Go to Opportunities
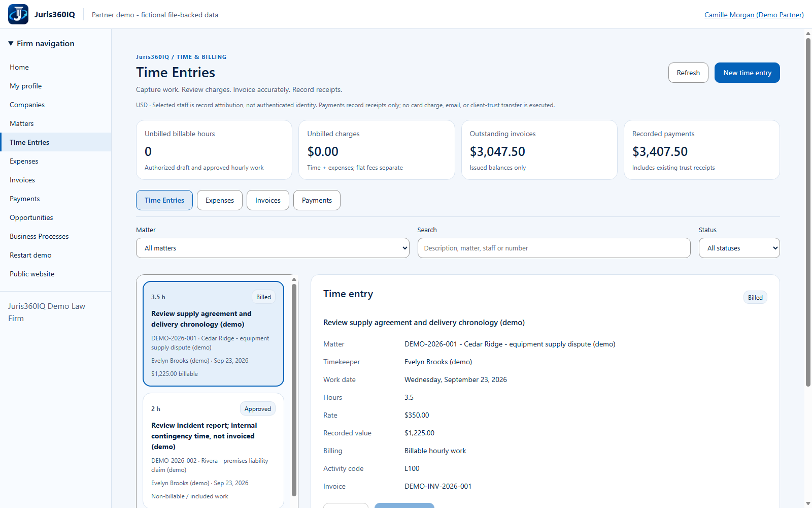Image resolution: width=812 pixels, height=508 pixels. click(55, 217)
